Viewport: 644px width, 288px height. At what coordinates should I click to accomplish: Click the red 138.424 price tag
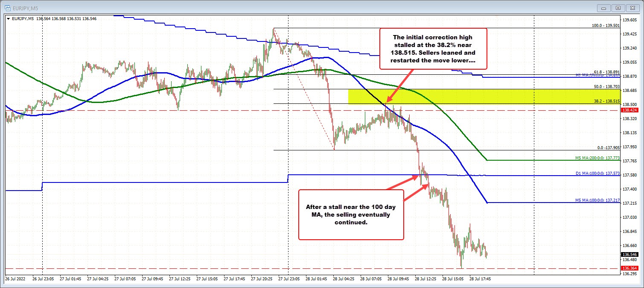tap(629, 110)
